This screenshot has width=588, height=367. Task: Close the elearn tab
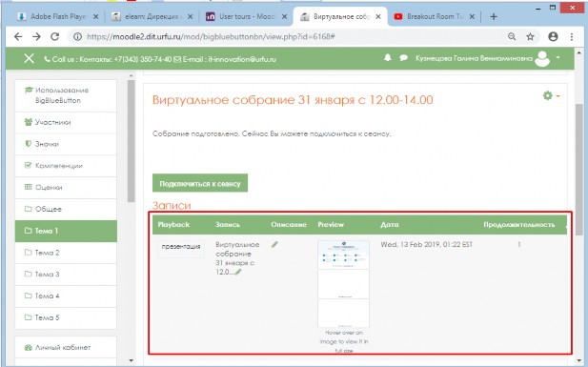click(191, 16)
